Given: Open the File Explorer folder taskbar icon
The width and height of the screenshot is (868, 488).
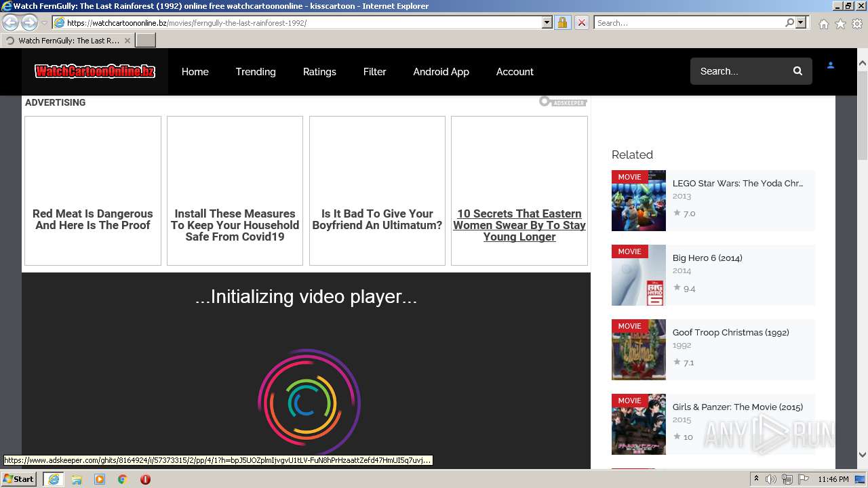Looking at the screenshot, I should 77,479.
